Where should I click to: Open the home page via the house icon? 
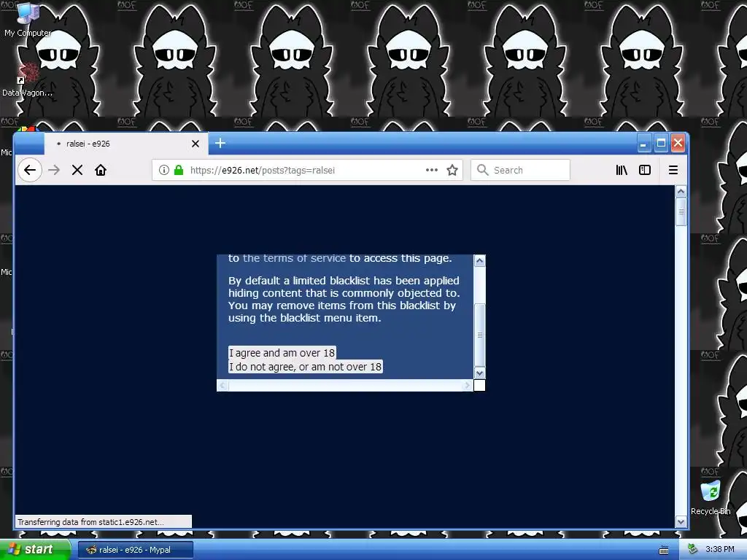pos(101,170)
